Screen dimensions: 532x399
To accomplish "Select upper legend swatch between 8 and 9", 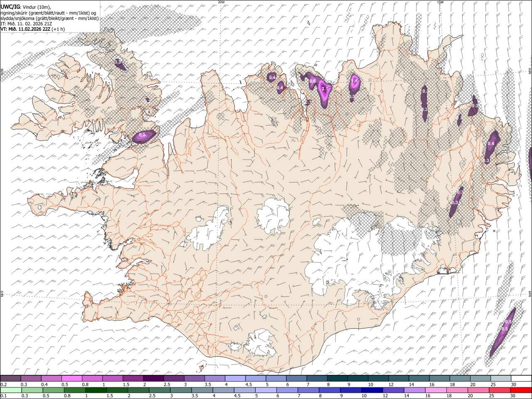I will [337, 378].
